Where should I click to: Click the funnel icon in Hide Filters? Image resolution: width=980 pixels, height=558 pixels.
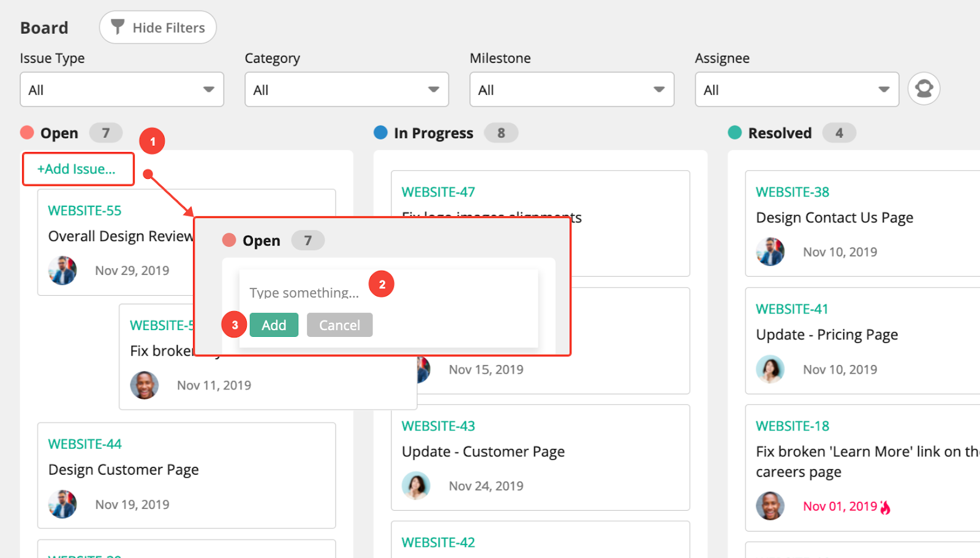tap(117, 27)
